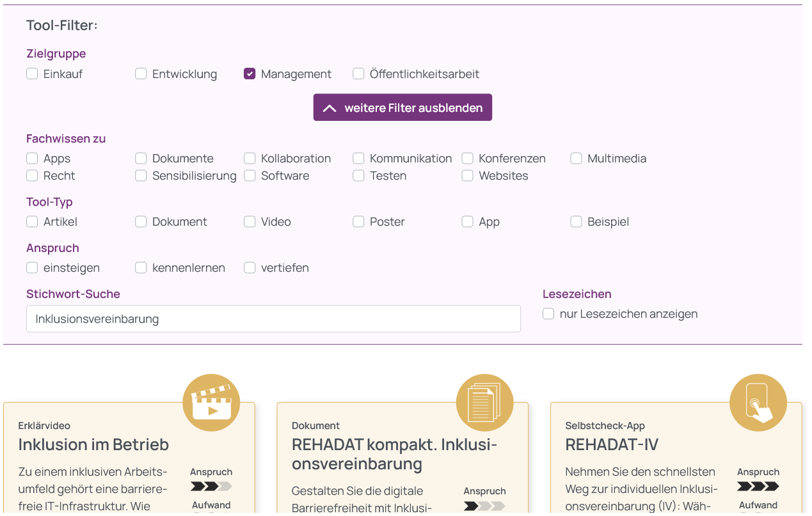Click the document pages icon on REHADAT kompakt card
The height and width of the screenshot is (516, 812).
[x=485, y=403]
